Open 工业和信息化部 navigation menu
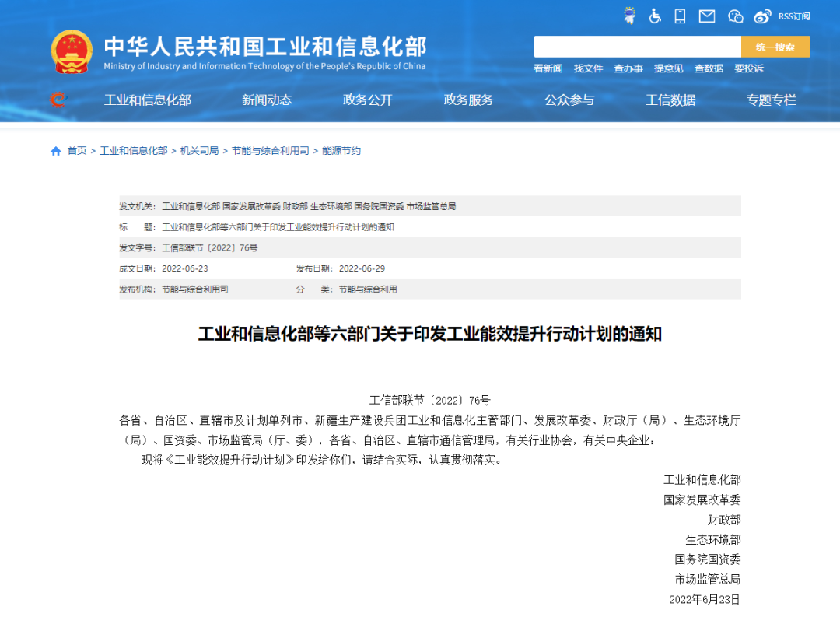This screenshot has height=624, width=840. [x=148, y=100]
